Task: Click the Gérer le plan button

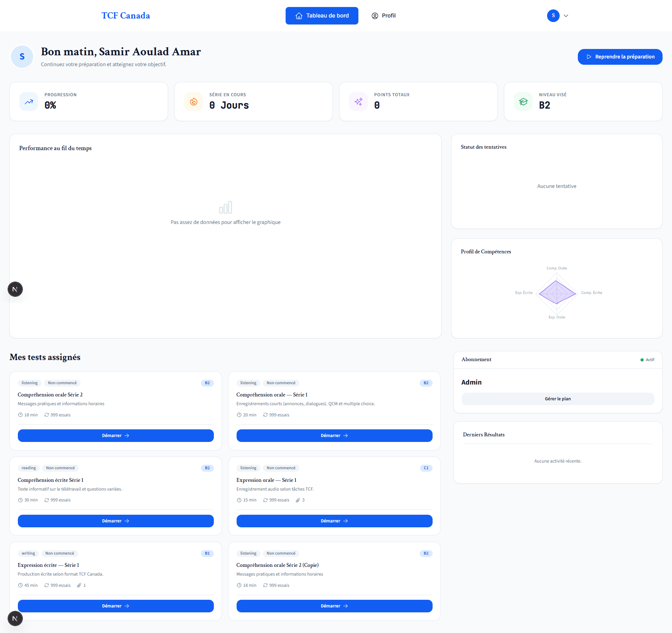Action: point(558,399)
